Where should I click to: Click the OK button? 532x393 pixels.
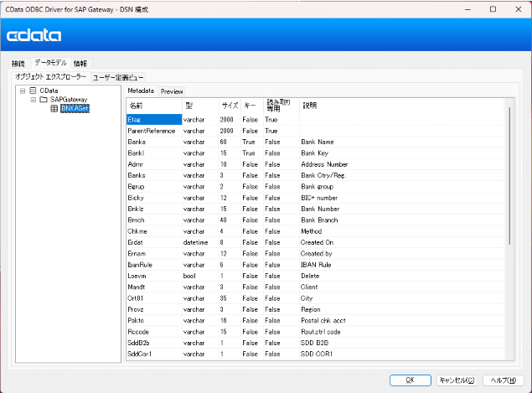point(411,380)
